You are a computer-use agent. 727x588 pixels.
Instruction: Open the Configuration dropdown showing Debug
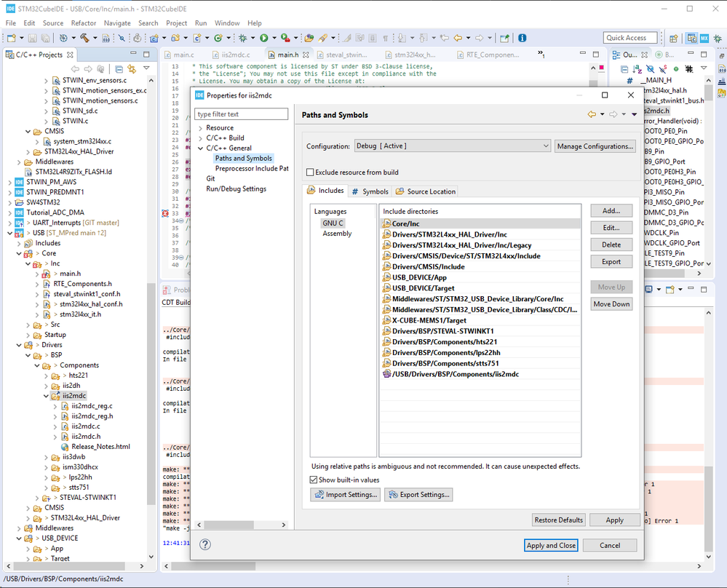(x=452, y=146)
